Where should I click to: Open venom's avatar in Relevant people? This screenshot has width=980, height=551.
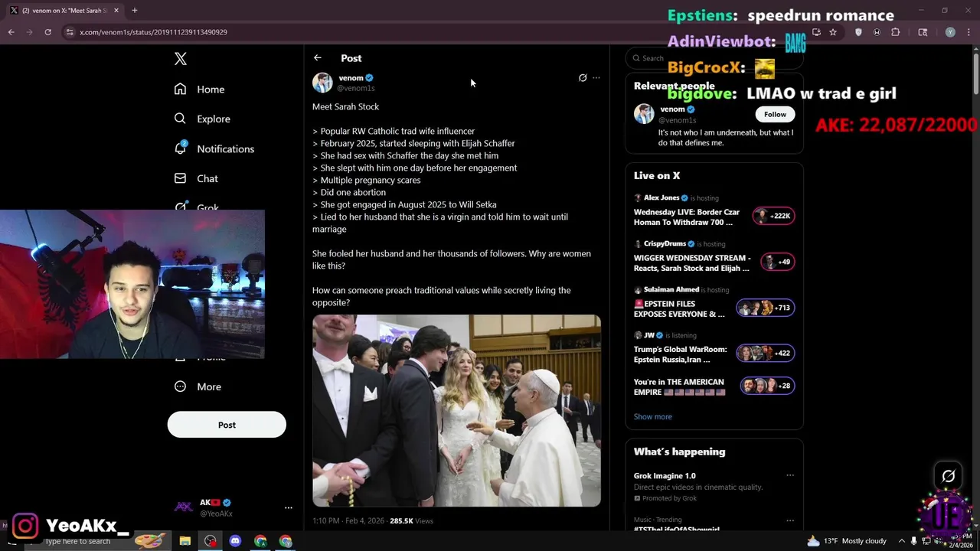click(644, 114)
